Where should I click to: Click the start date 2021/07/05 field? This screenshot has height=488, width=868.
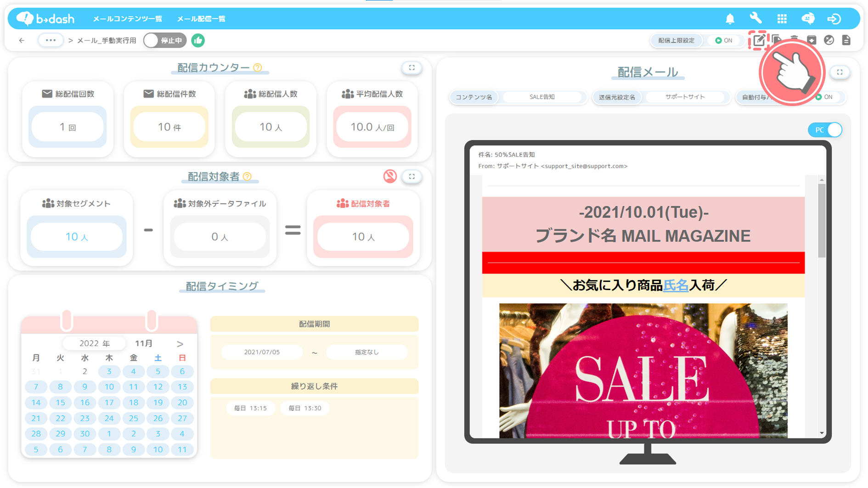[262, 352]
